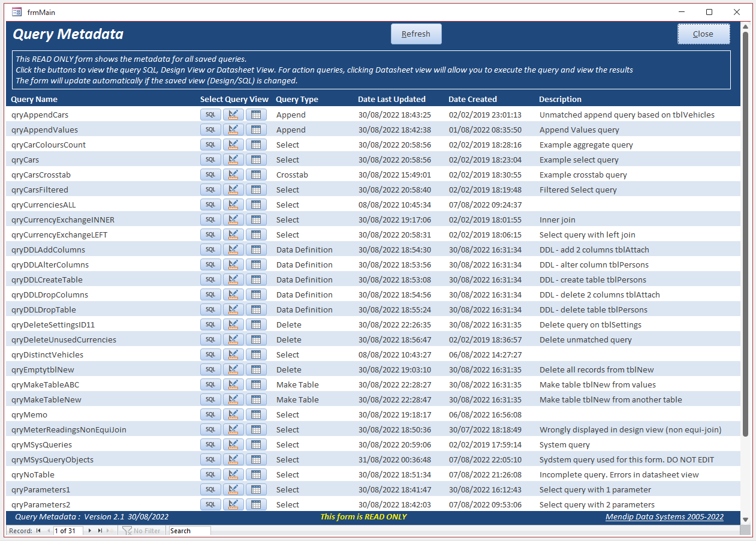Image resolution: width=756 pixels, height=541 pixels.
Task: Open design view for qryMSysQueryObjects
Action: (x=233, y=459)
